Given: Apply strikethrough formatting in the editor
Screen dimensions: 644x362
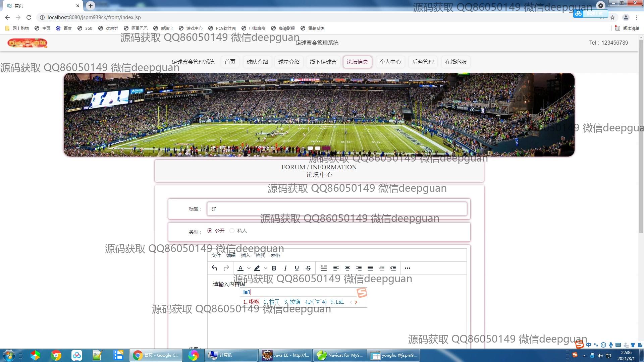Looking at the screenshot, I should pyautogui.click(x=308, y=268).
